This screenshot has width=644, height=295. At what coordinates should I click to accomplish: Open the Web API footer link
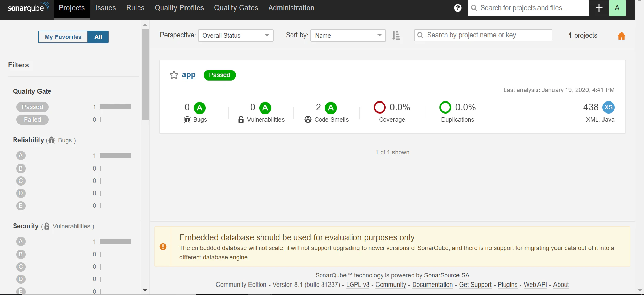[x=535, y=285]
